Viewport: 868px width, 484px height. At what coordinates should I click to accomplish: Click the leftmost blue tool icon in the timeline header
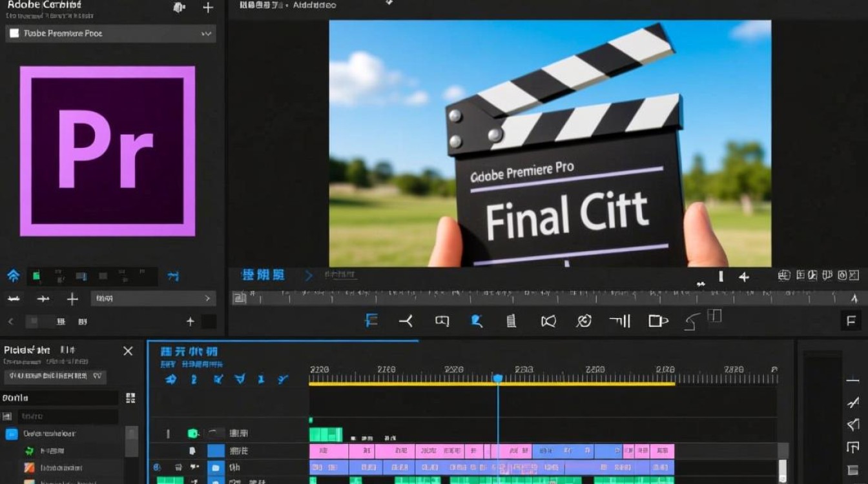[x=170, y=379]
